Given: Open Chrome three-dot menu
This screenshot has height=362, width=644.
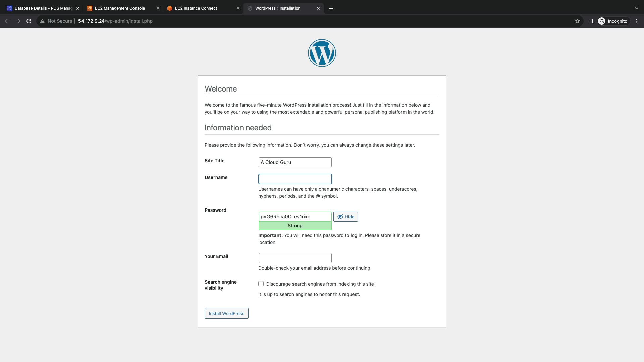Looking at the screenshot, I should (x=637, y=21).
